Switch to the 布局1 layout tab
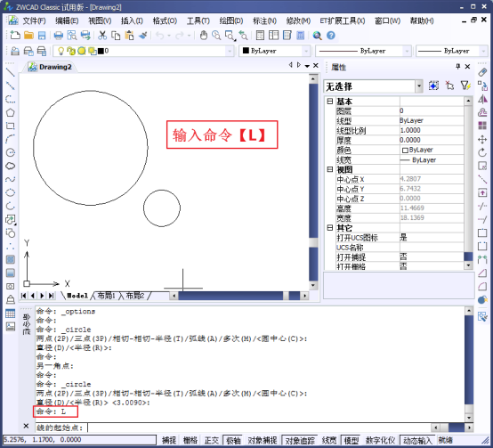Viewport: 493px width, 448px height. tap(106, 296)
